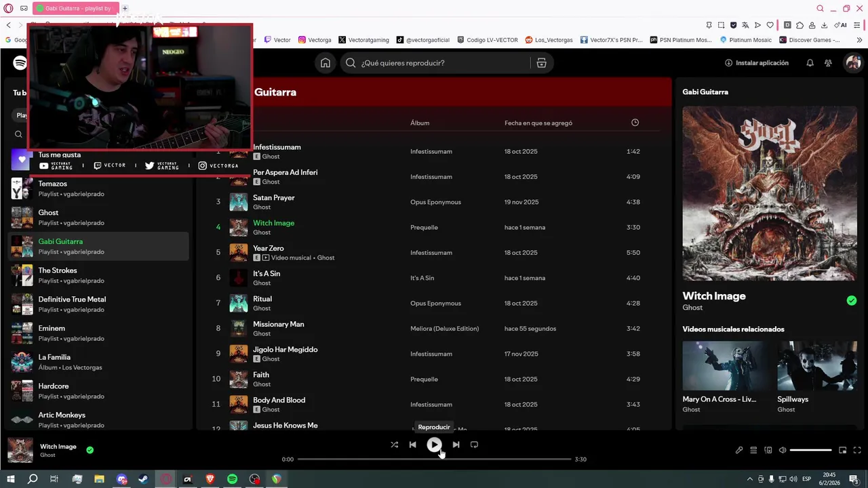Click the Spotify home icon

click(x=325, y=63)
